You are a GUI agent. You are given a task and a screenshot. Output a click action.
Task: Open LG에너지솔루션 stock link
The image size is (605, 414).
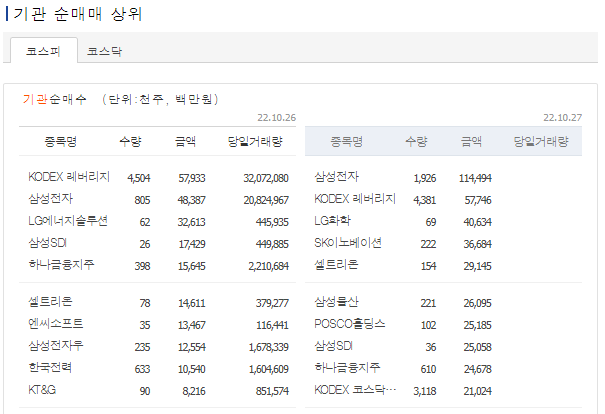[x=68, y=221]
